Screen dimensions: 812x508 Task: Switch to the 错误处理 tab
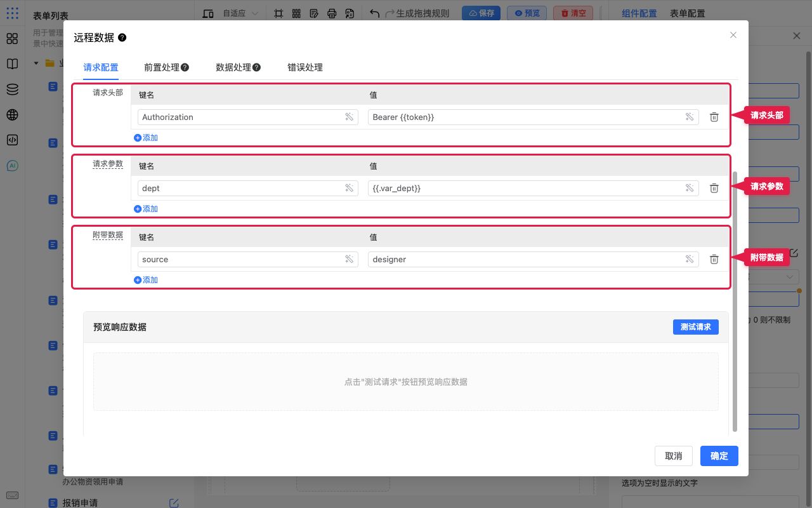tap(305, 67)
